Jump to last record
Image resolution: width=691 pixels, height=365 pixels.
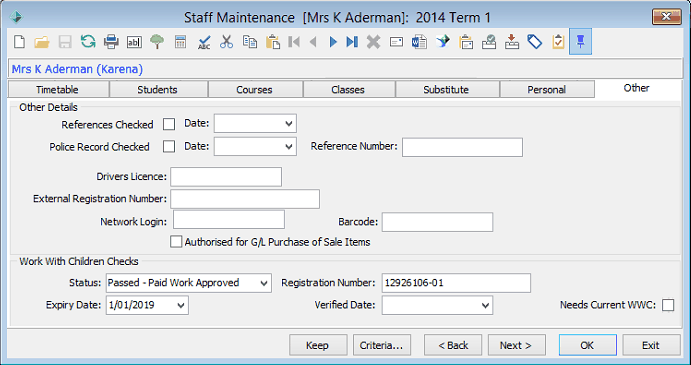(352, 42)
